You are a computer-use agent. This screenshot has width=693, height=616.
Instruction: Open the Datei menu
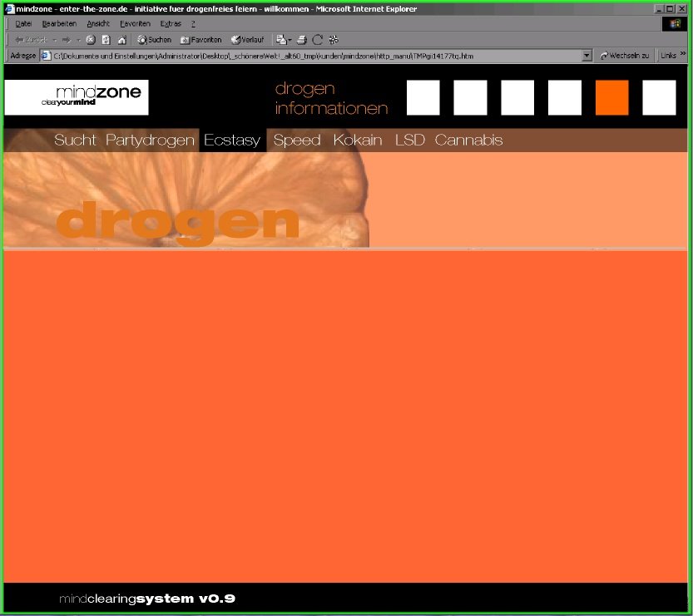(x=23, y=24)
